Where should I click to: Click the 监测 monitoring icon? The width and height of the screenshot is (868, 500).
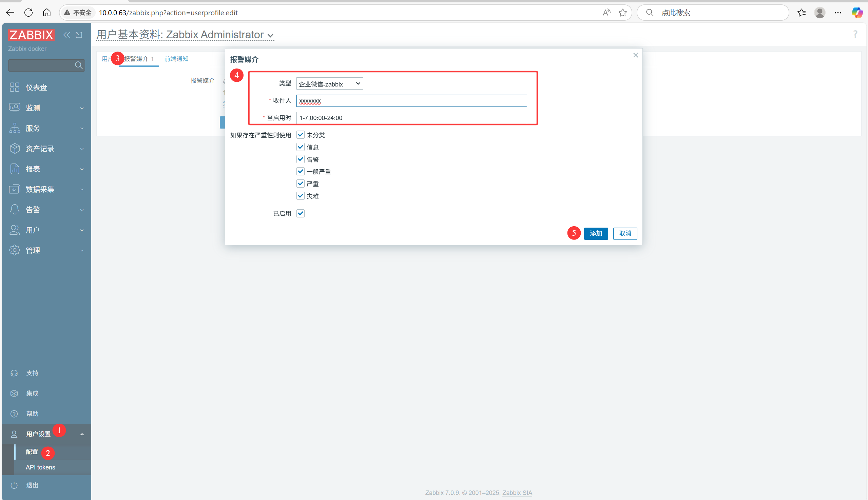coord(15,108)
